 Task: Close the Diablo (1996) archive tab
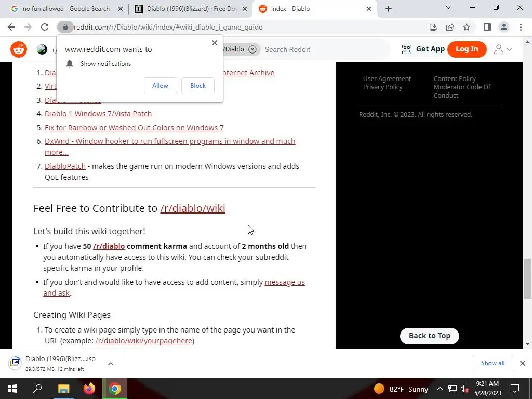[245, 9]
